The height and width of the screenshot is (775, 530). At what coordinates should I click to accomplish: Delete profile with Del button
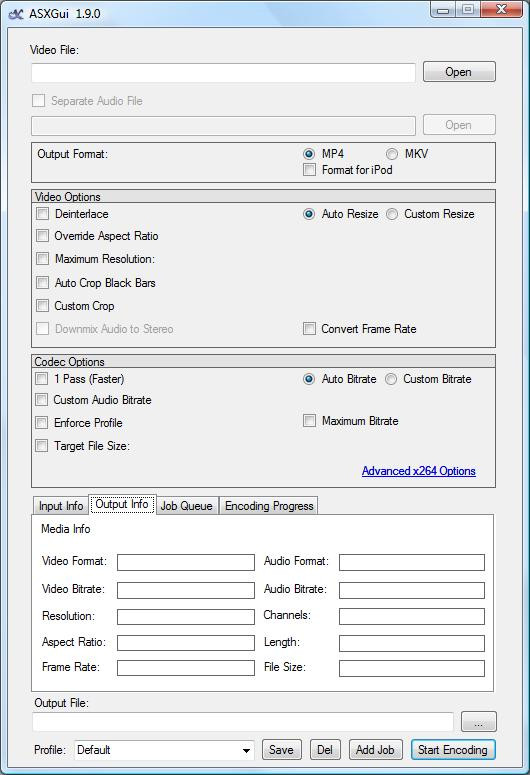(x=325, y=750)
